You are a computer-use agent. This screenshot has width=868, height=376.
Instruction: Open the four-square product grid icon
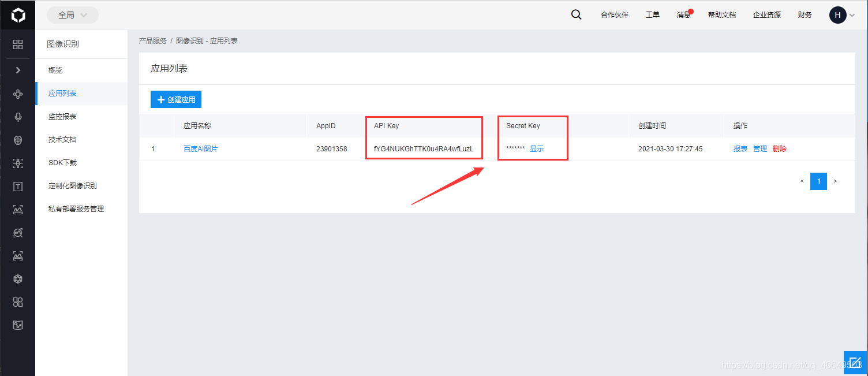click(x=18, y=44)
